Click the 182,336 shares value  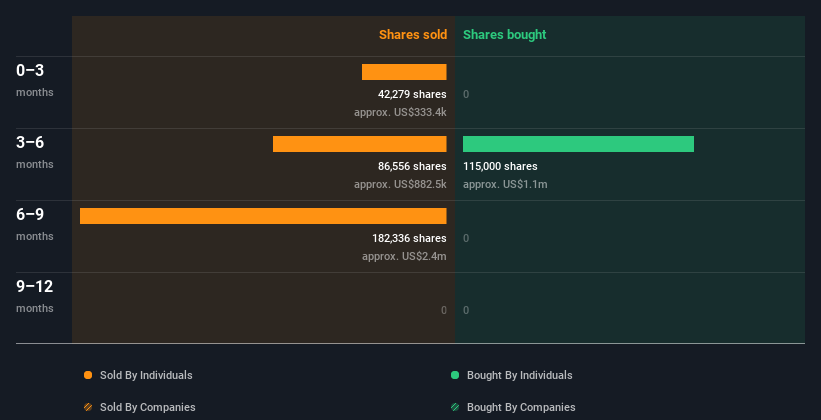409,238
